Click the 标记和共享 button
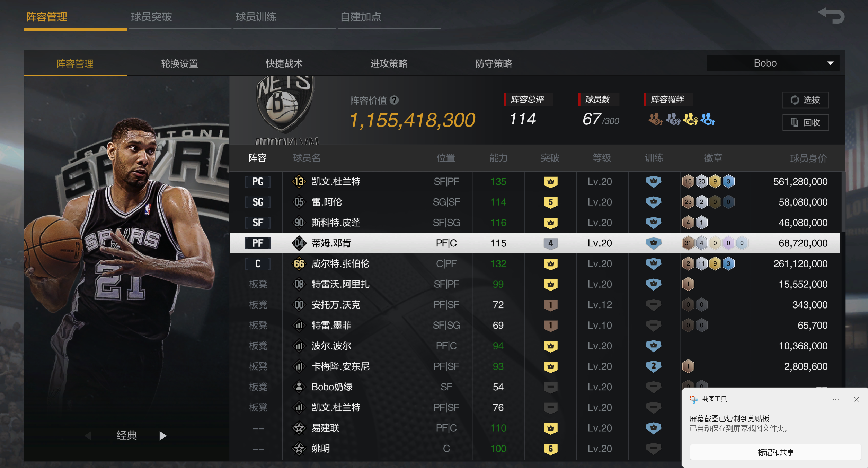The height and width of the screenshot is (468, 868). [x=776, y=452]
